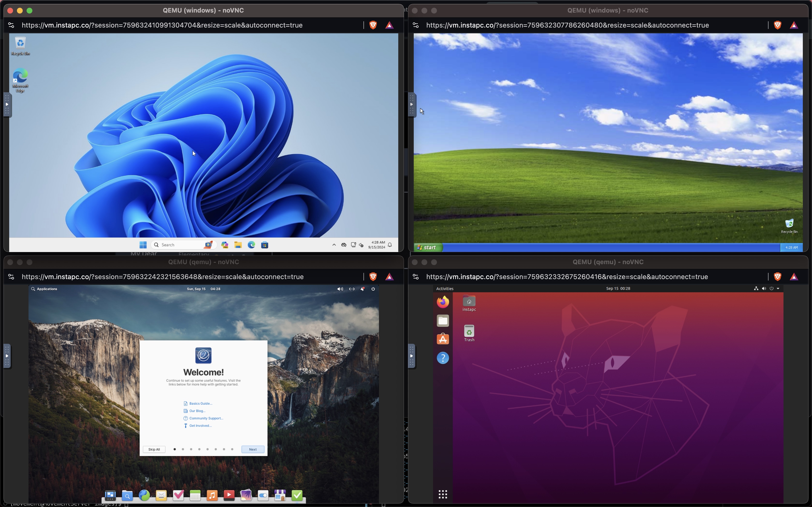Open Ubuntu Software from the dock
Viewport: 812px width, 507px height.
[442, 339]
